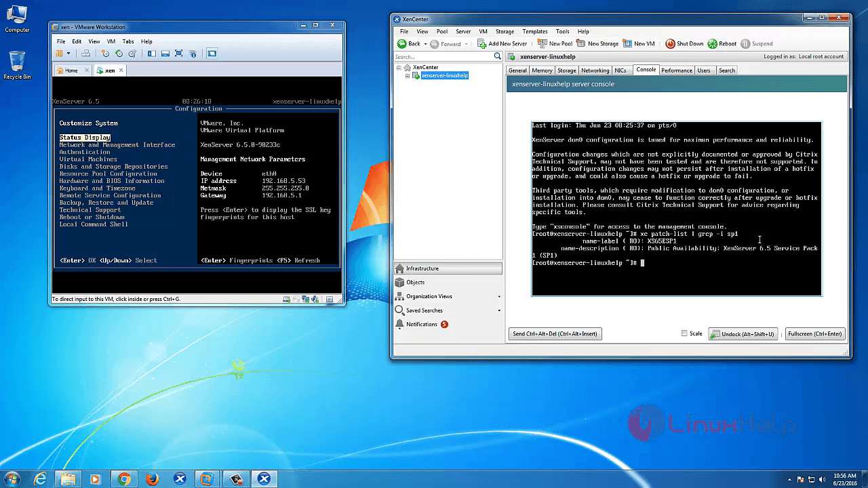
Task: Open Google Chrome from taskbar
Action: (124, 479)
